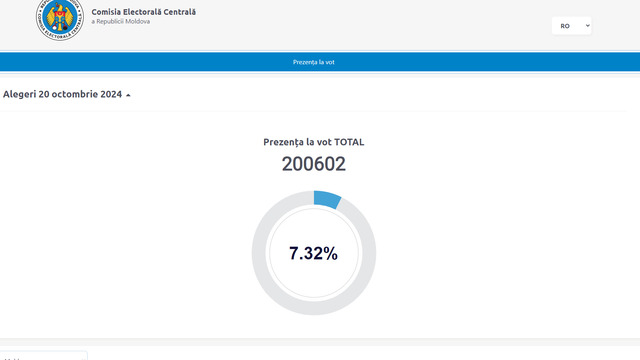Click the Prezența la vot TOTAL heading
Image resolution: width=640 pixels, height=360 pixels.
pyautogui.click(x=313, y=142)
